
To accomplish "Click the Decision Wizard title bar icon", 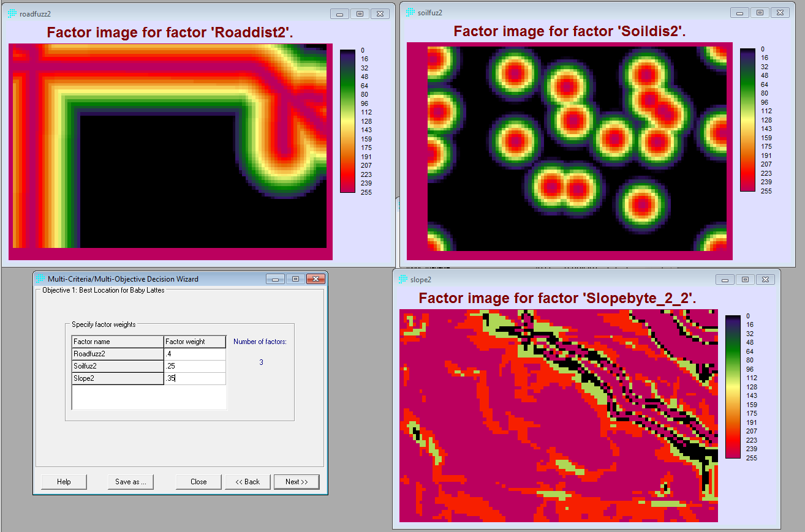I will (x=40, y=279).
